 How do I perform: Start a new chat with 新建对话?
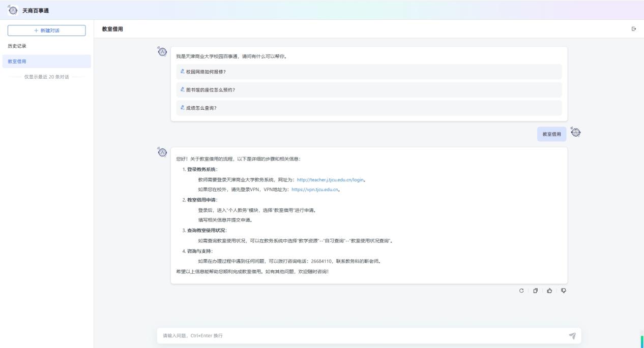click(x=46, y=30)
